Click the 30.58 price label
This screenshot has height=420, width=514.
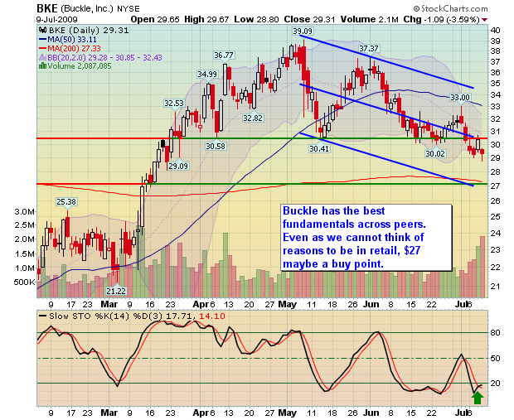point(216,146)
